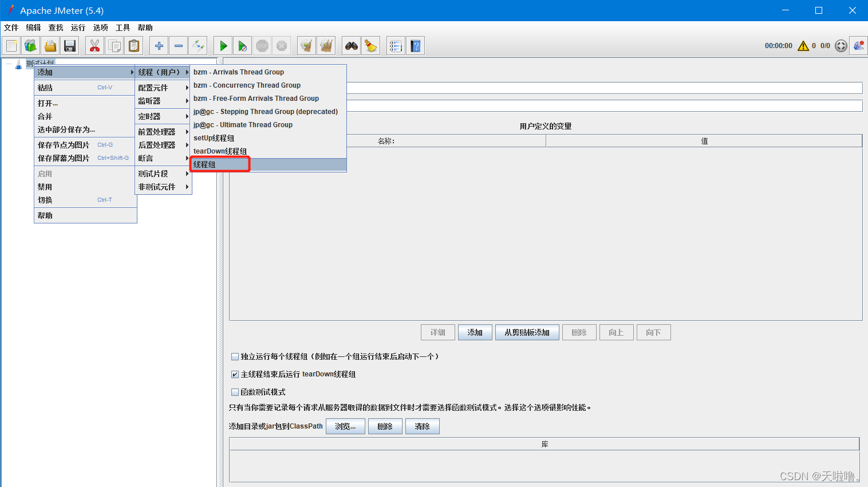The image size is (868, 487).
Task: Expand all nodes with plus icon
Action: (x=159, y=46)
